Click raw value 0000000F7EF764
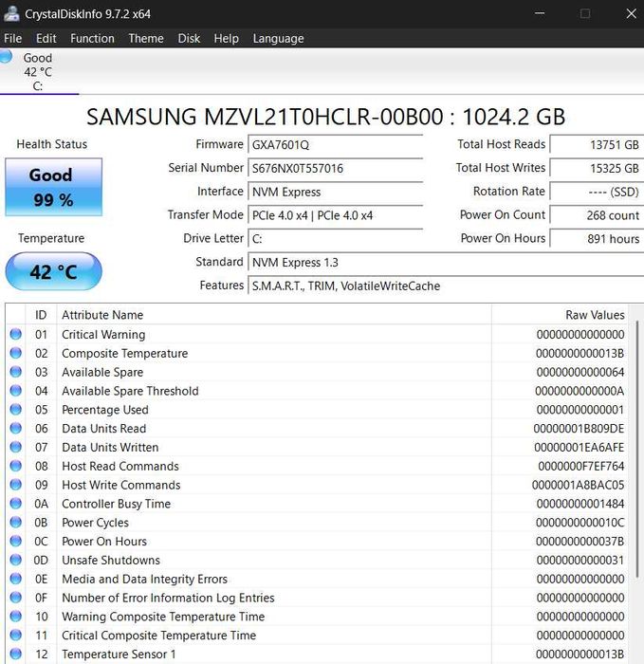Image resolution: width=644 pixels, height=664 pixels. 580,467
